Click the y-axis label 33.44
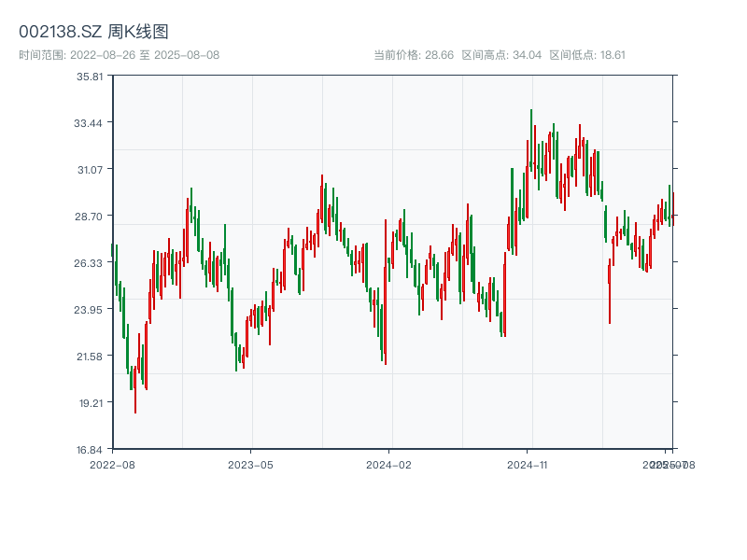Image resolution: width=747 pixels, height=560 pixels. [x=88, y=123]
